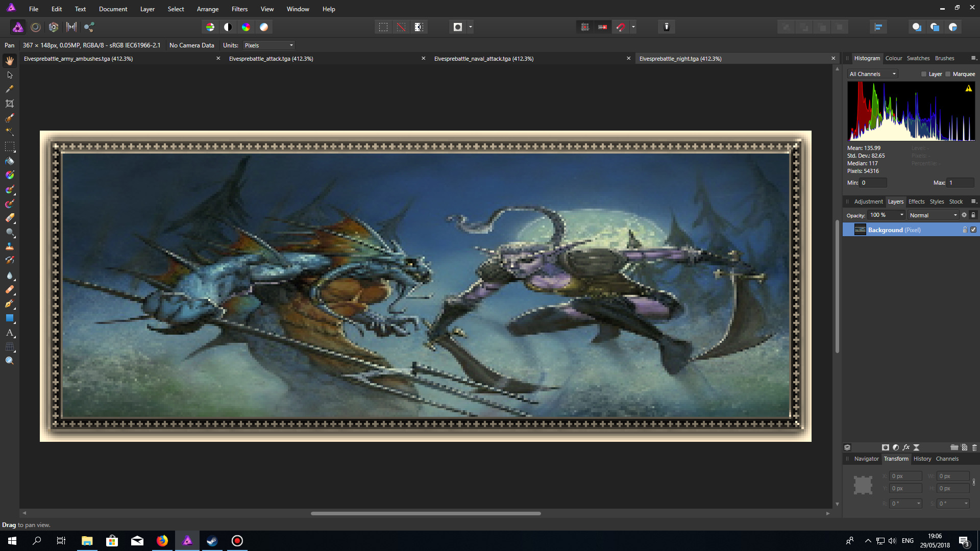Open the Assistant options icon

click(x=667, y=27)
